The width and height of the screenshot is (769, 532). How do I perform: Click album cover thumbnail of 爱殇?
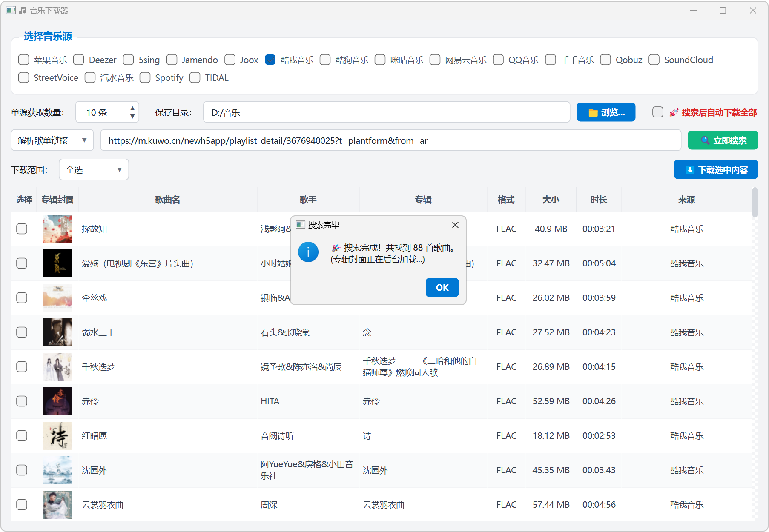[x=57, y=263]
